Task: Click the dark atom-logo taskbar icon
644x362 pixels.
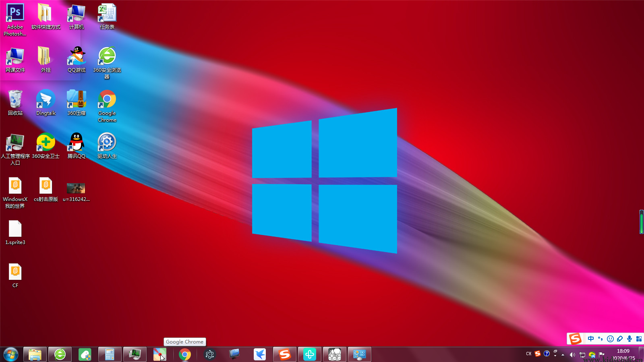Action: click(x=209, y=354)
